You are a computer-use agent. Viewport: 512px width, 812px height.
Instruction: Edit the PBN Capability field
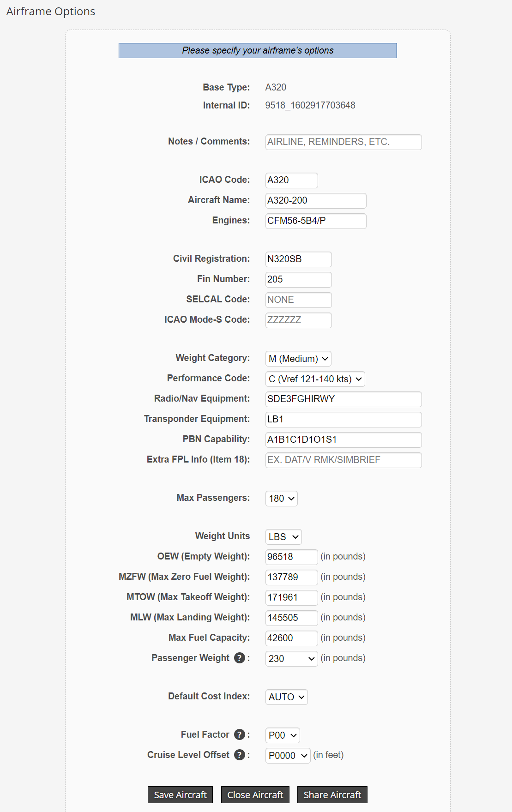[x=343, y=439]
